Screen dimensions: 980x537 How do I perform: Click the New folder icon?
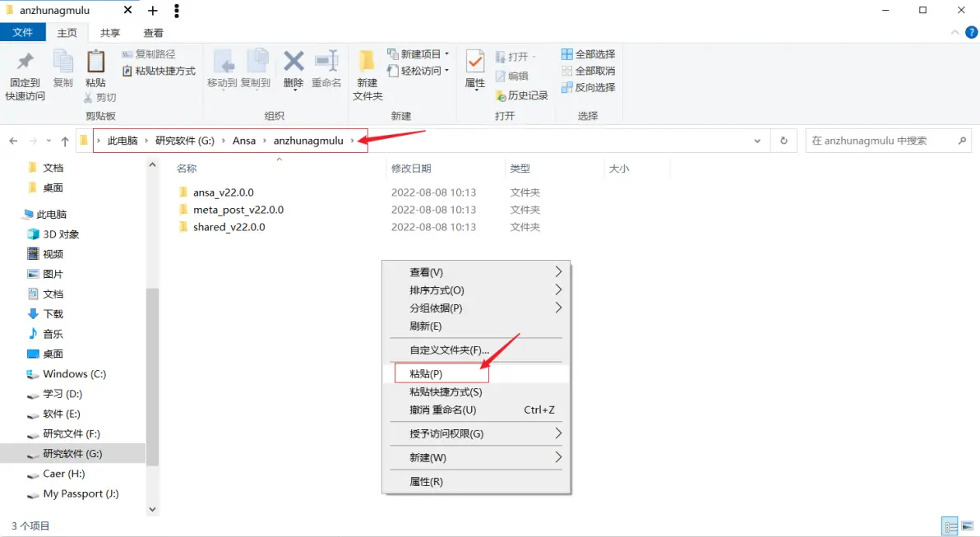(366, 61)
